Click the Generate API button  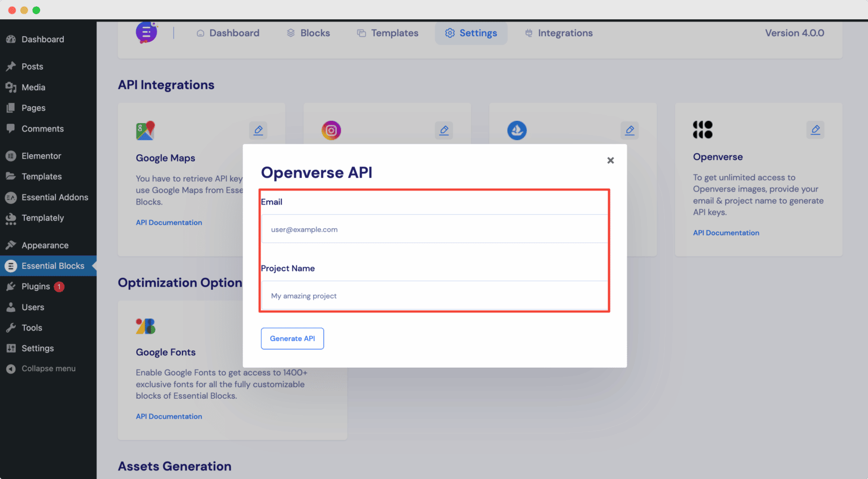(x=292, y=338)
